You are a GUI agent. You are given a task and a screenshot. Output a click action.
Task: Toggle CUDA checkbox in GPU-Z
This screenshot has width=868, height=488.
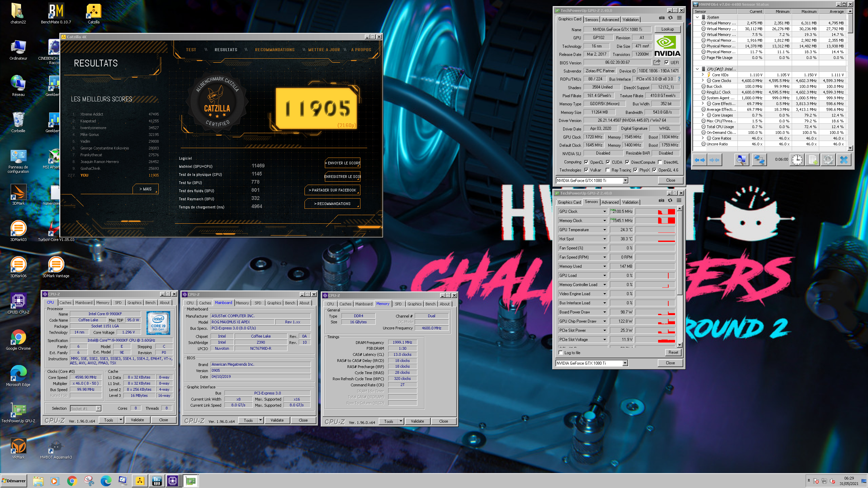coord(608,162)
